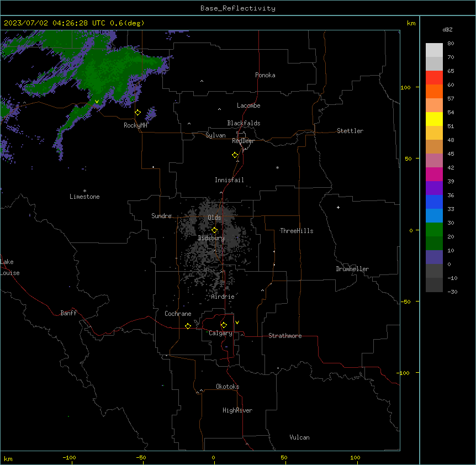Click the Sylvan label
Image resolution: width=476 pixels, height=465 pixels.
point(215,135)
